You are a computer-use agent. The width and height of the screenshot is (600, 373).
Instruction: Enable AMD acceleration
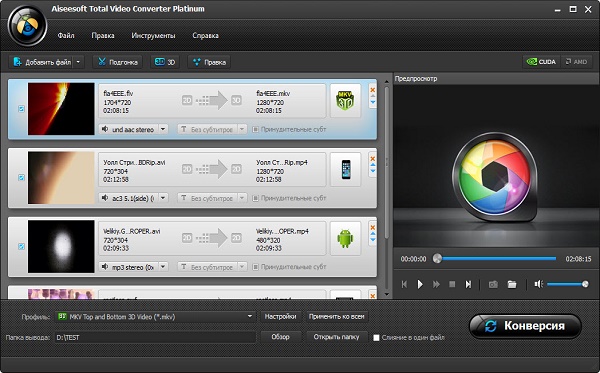[x=576, y=62]
